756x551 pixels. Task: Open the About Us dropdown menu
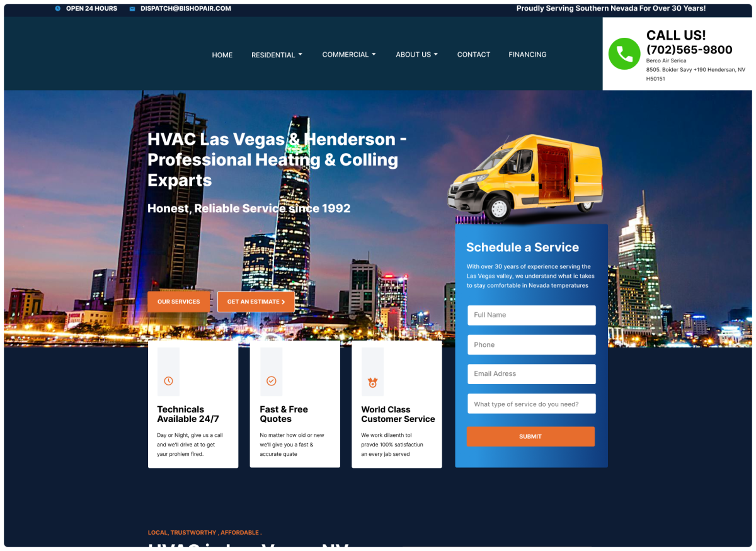pyautogui.click(x=416, y=55)
